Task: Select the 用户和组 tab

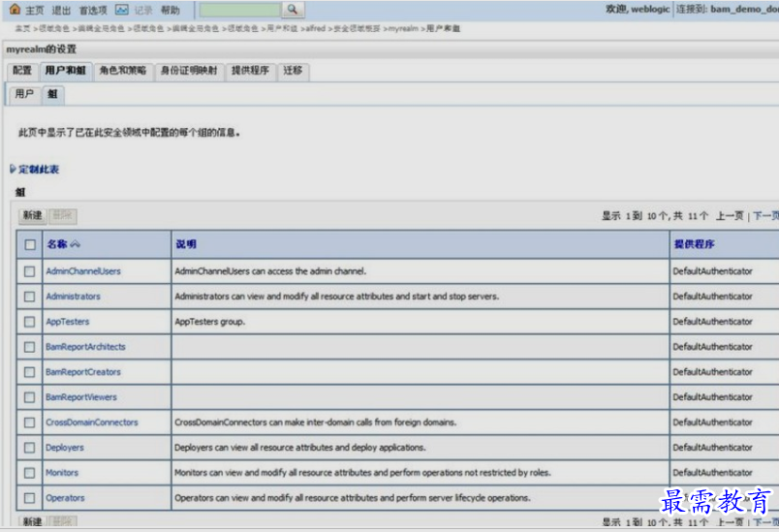Action: pyautogui.click(x=65, y=71)
